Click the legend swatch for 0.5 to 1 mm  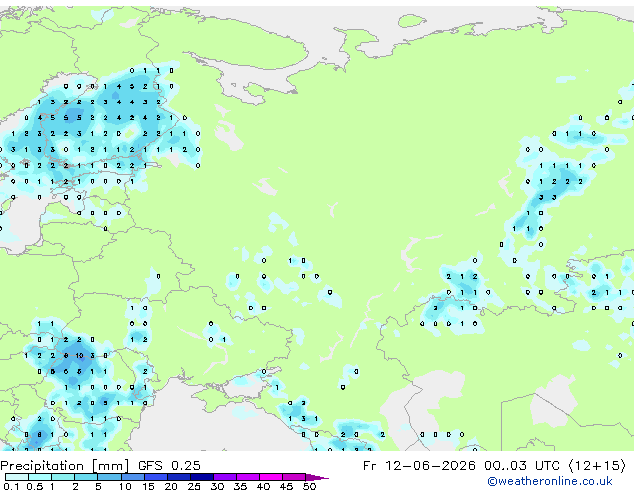[x=40, y=477]
